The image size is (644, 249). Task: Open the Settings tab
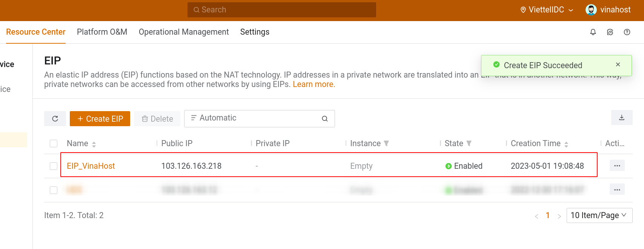(x=255, y=32)
